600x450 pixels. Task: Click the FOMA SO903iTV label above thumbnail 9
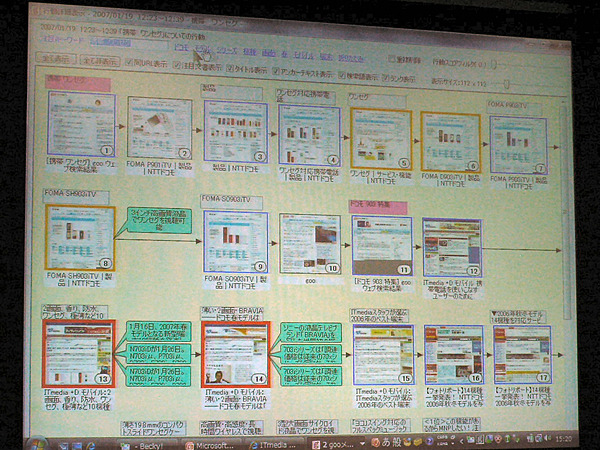232,201
